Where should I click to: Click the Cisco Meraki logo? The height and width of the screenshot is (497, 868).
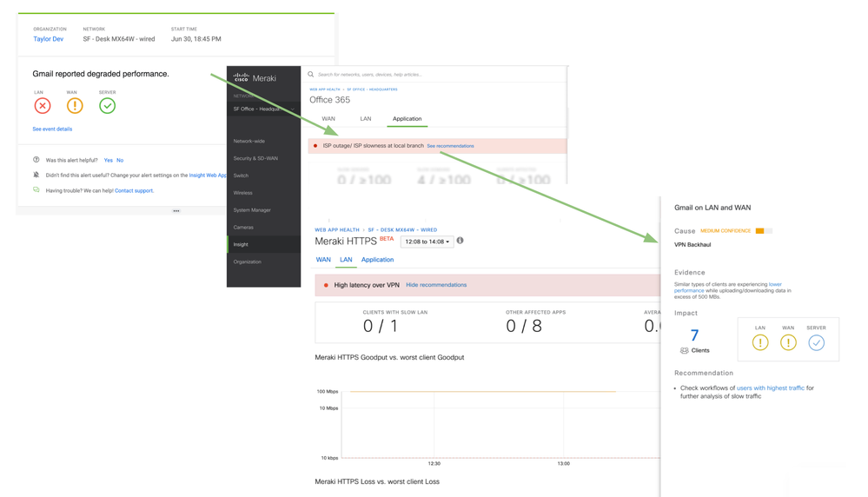(255, 78)
